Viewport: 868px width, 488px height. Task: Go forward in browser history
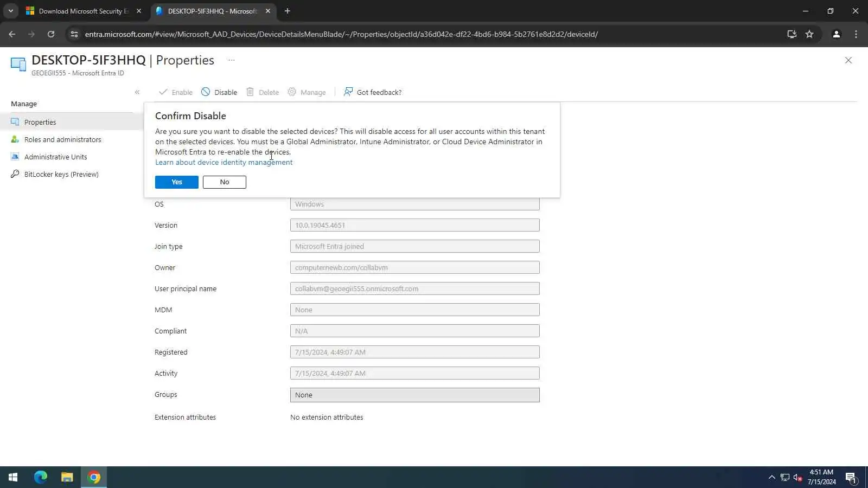pyautogui.click(x=31, y=34)
